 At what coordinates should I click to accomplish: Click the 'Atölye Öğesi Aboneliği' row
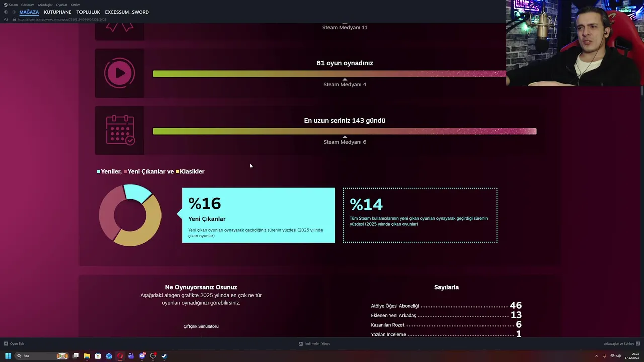pyautogui.click(x=446, y=306)
